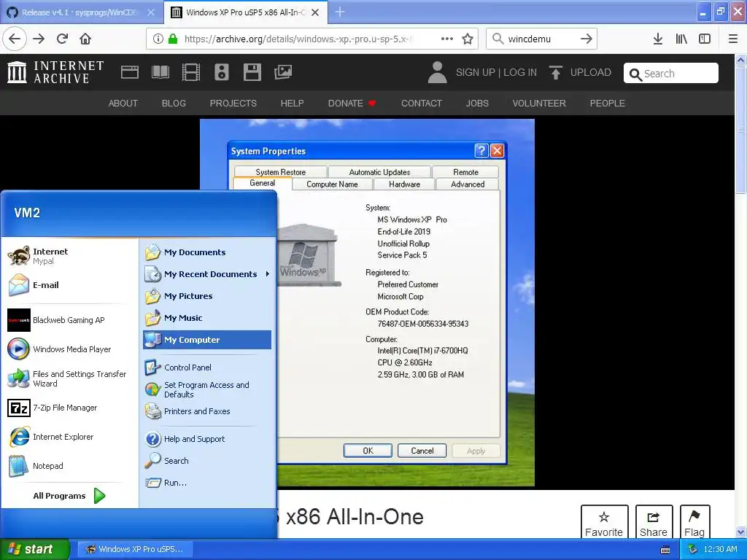The image size is (747, 560).
Task: Open My Music
Action: 207,318
